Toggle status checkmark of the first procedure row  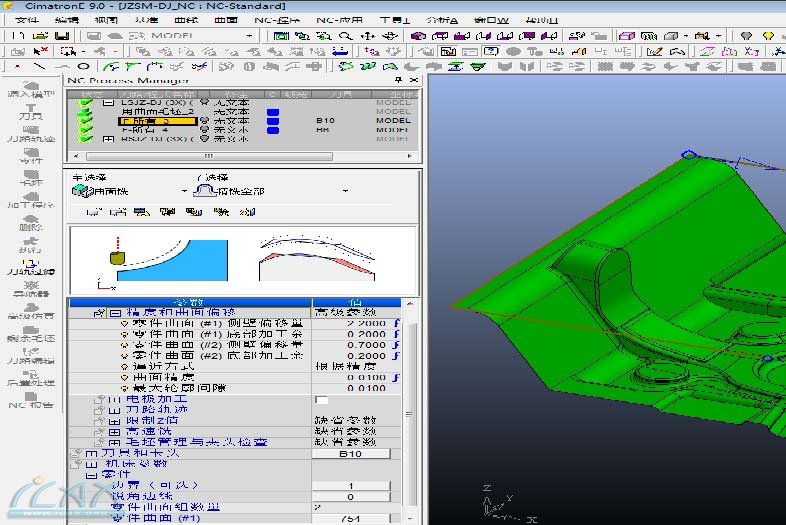click(85, 102)
